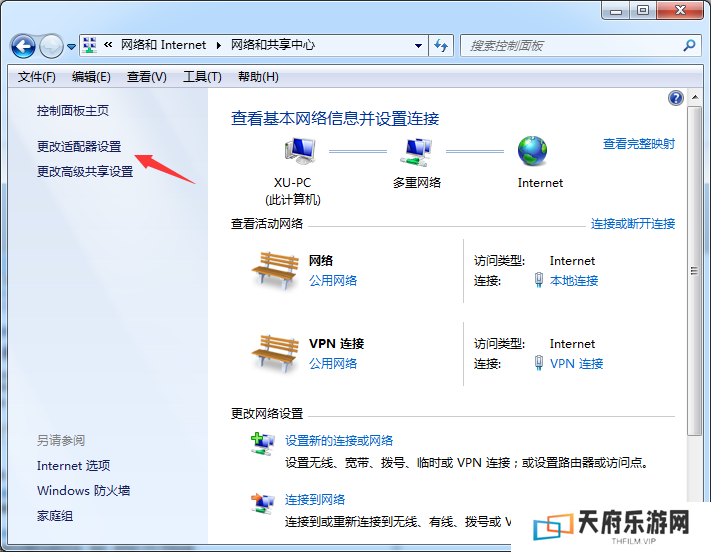Open the breadcrumb arrow after 网络和 Internet
This screenshot has height=552, width=711.
(219, 45)
